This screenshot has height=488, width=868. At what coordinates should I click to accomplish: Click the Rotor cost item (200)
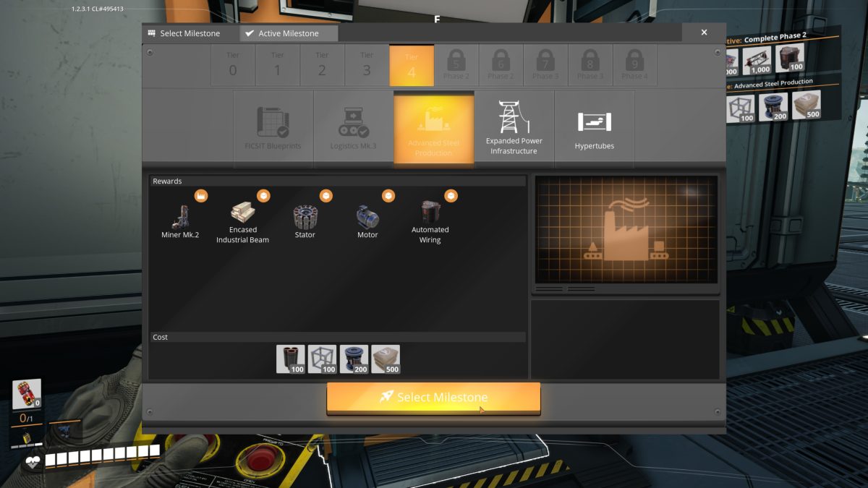[x=354, y=359]
